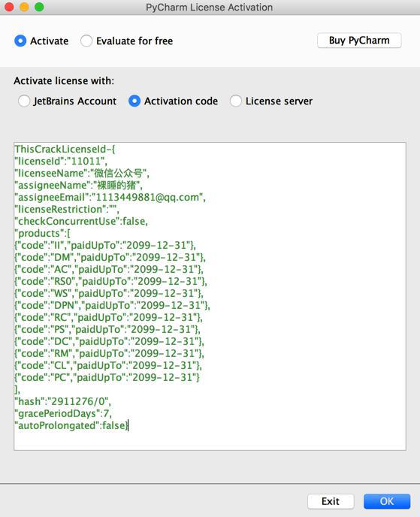420x517 pixels.
Task: Click the product code "RS0" line
Action: click(x=110, y=281)
